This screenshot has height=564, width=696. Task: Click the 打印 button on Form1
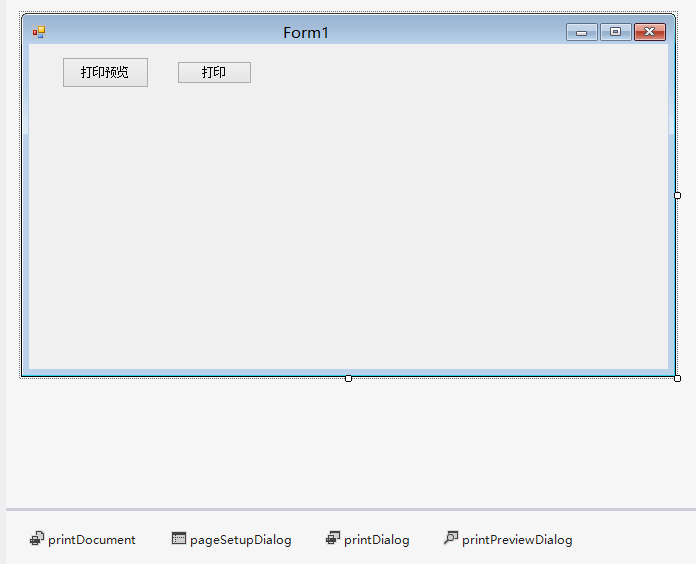[214, 72]
